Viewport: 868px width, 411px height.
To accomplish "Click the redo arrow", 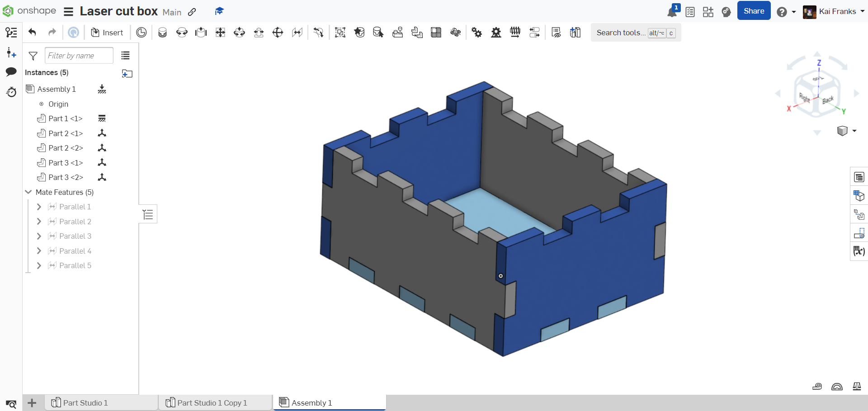I will 52,32.
